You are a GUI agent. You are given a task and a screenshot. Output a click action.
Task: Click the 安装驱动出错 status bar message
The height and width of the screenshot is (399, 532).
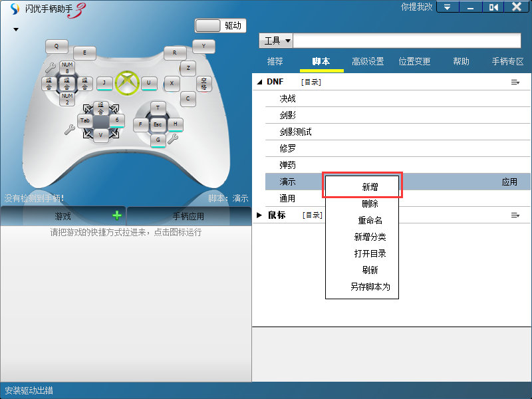29,390
